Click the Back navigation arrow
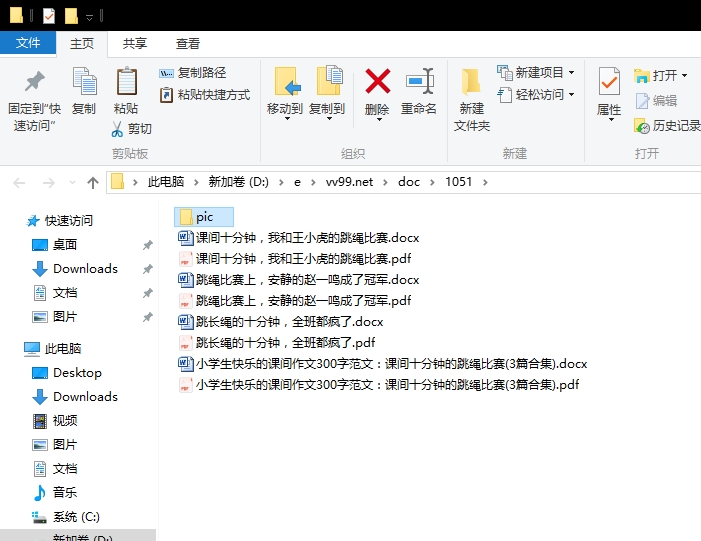Viewport: 701px width, 541px height. coord(19,183)
